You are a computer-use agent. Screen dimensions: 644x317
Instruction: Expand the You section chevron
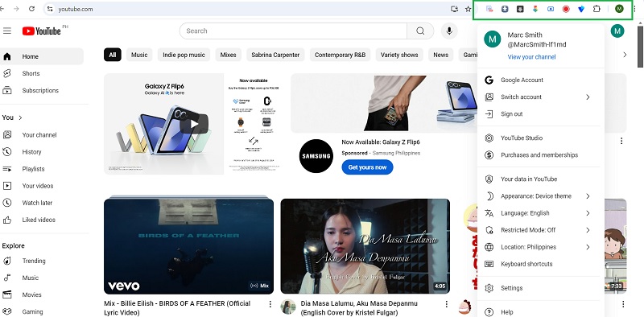[x=20, y=117]
